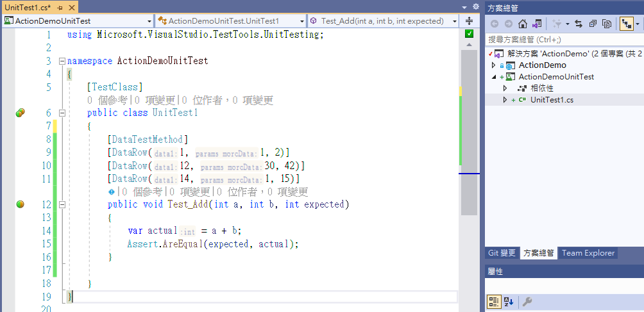This screenshot has width=644, height=312.
Task: Click CodeLens '0 位作者，0 項變更' above Test_Add
Action: pyautogui.click(x=262, y=192)
